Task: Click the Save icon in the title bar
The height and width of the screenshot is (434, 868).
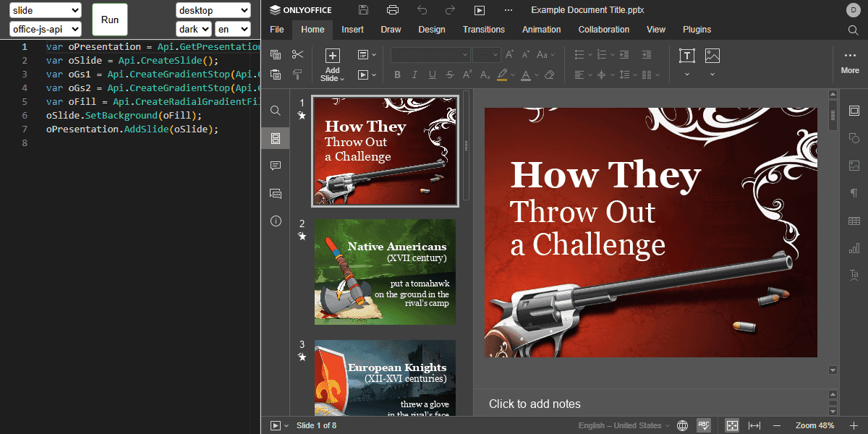Action: [x=363, y=10]
